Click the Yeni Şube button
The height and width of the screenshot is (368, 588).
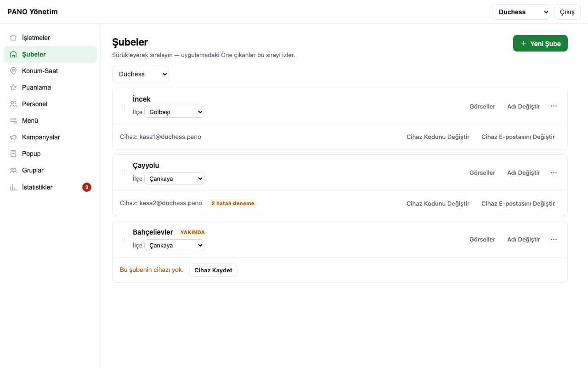(x=540, y=43)
